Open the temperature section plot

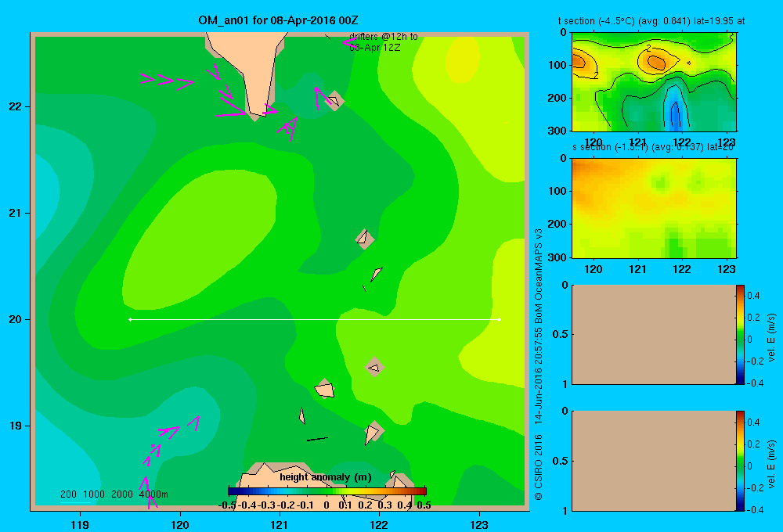(654, 82)
